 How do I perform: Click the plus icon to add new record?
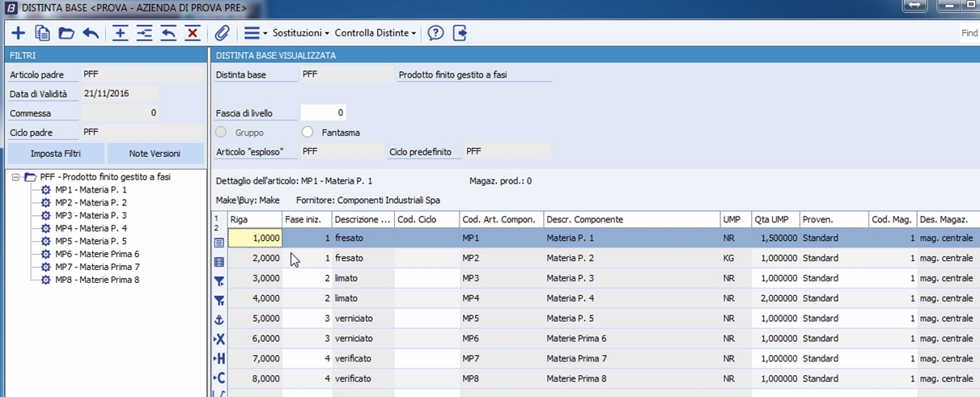click(18, 33)
